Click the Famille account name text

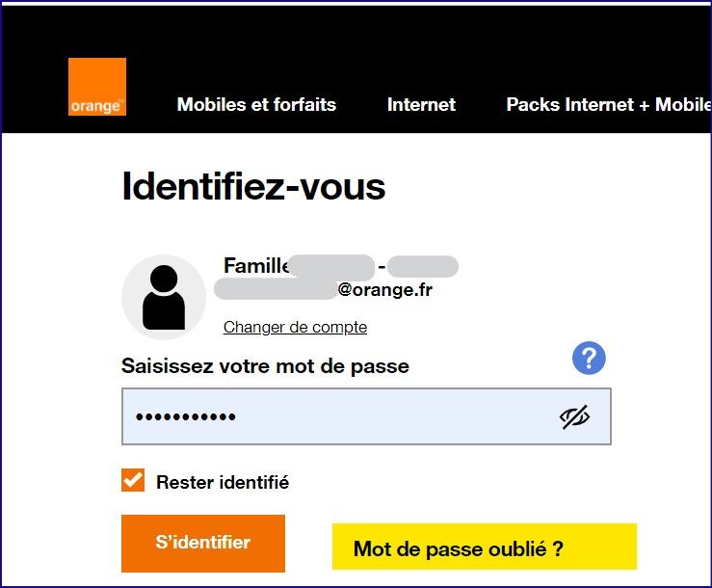point(256,265)
